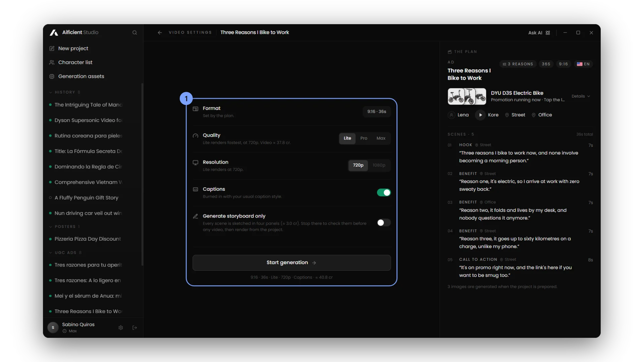
Task: Click the Character list people icon
Action: (x=52, y=62)
